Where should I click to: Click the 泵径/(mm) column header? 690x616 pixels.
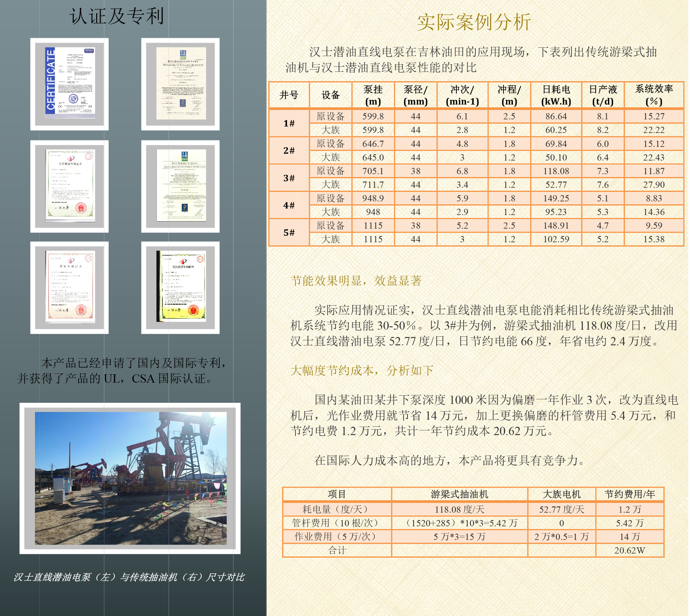(416, 95)
